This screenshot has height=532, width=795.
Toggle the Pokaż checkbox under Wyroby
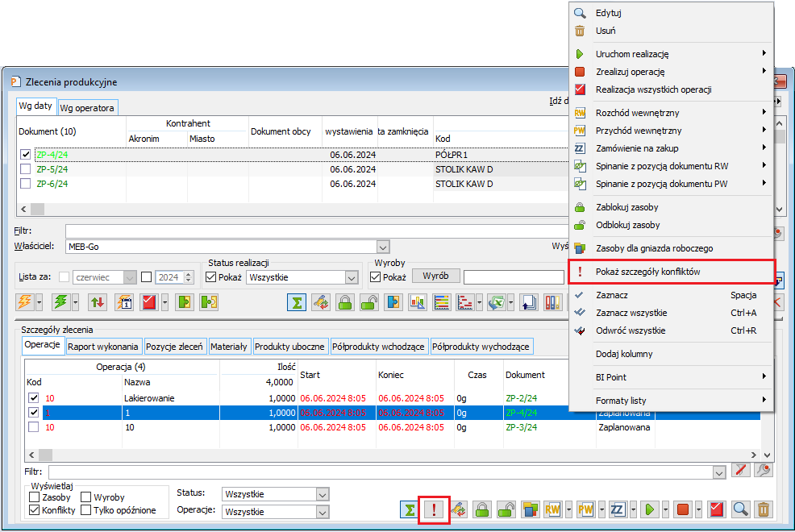(375, 277)
